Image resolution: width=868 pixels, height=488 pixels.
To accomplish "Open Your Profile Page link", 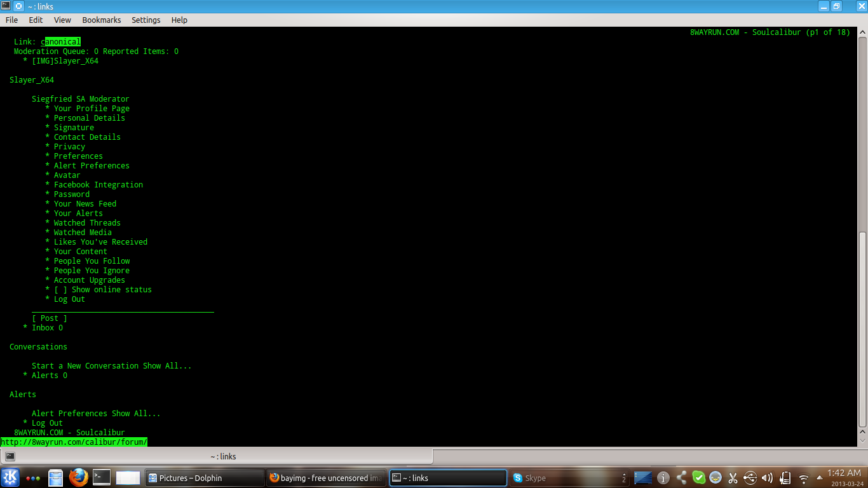I will coord(92,109).
